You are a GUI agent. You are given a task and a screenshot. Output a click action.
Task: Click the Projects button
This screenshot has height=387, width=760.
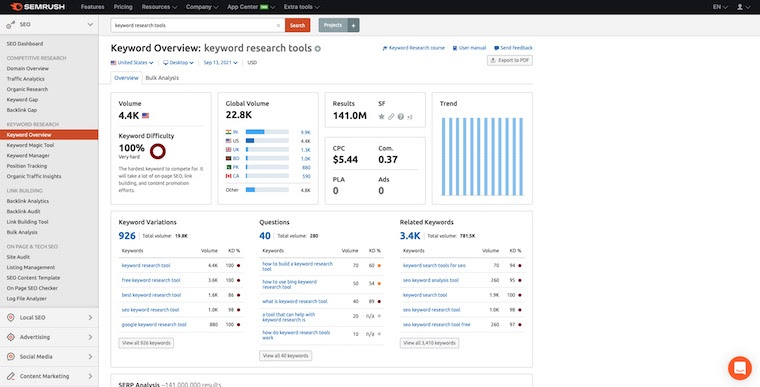coord(333,25)
